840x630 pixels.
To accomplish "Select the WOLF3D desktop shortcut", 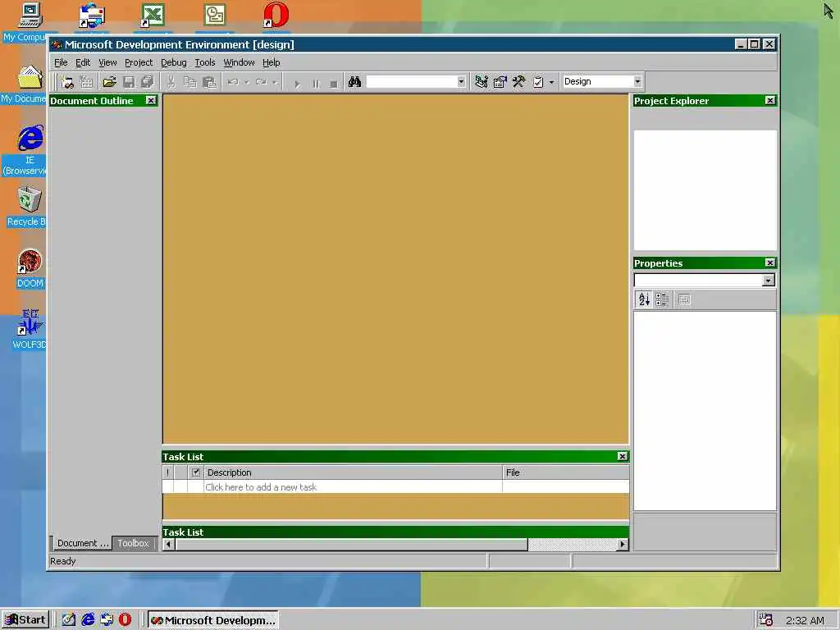I will (30, 329).
